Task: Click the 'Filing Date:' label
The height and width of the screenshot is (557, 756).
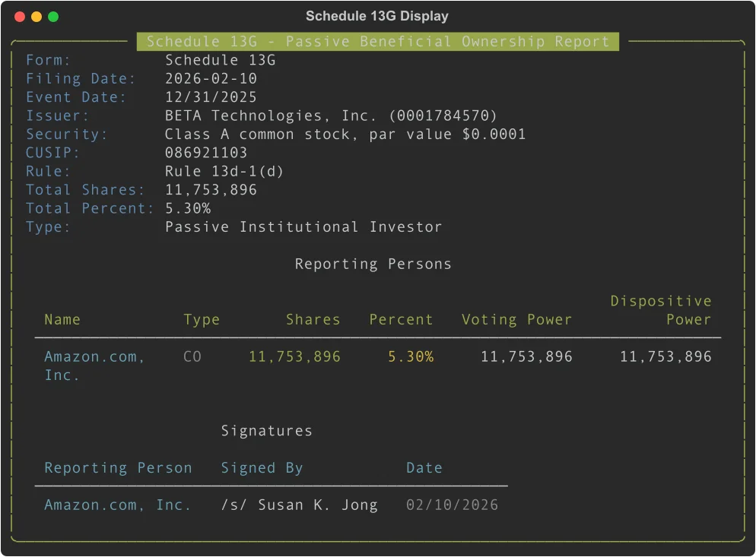Action: (x=81, y=78)
